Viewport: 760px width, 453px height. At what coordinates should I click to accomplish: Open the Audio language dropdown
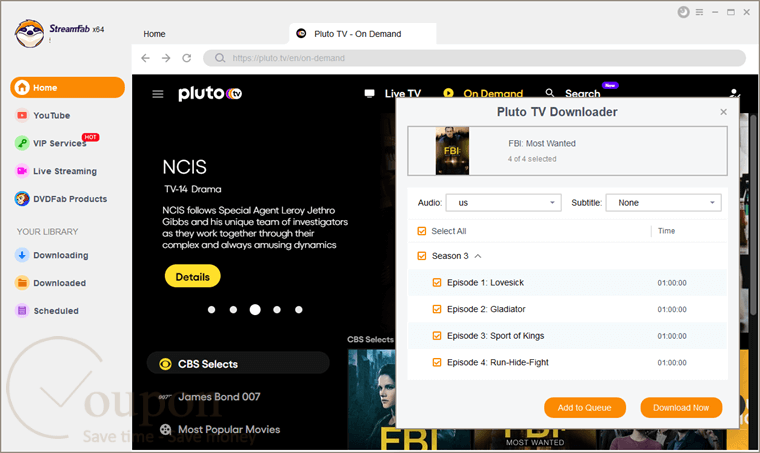[x=503, y=203]
